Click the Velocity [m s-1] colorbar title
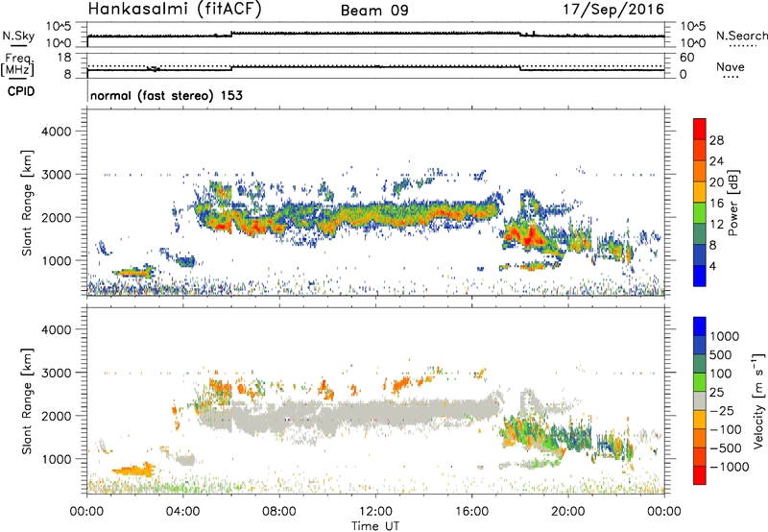Image resolution: width=768 pixels, height=532 pixels. click(758, 400)
